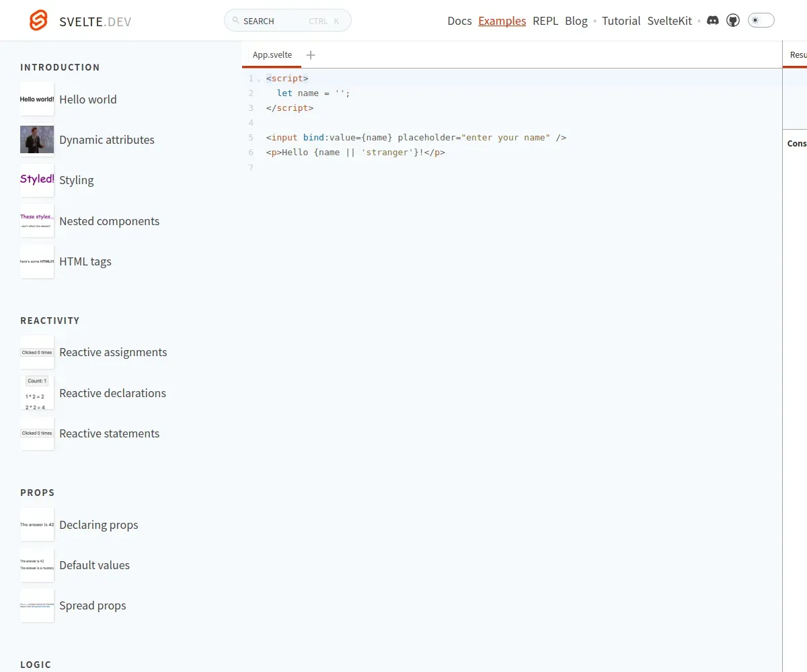Click the Spread props thumbnail

click(37, 605)
